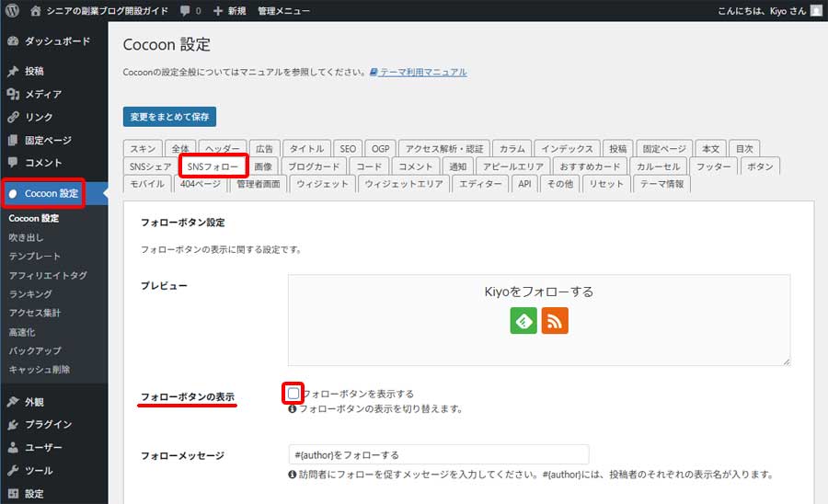Image resolution: width=828 pixels, height=504 pixels.
Task: Open 高速化 submenu item
Action: pos(22,332)
